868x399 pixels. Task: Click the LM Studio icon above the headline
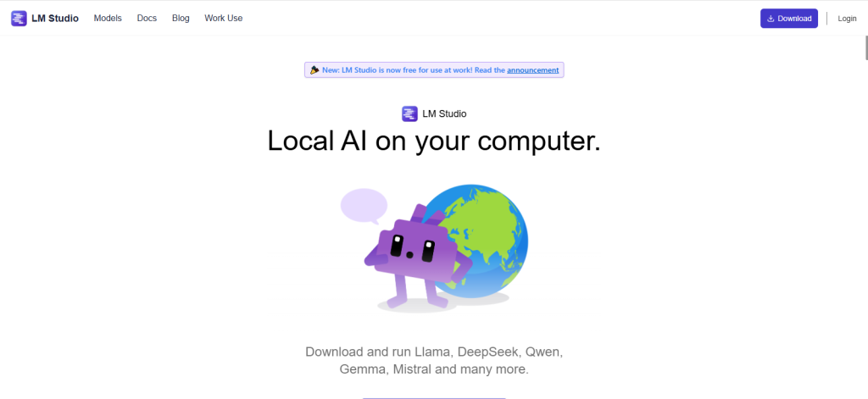409,114
